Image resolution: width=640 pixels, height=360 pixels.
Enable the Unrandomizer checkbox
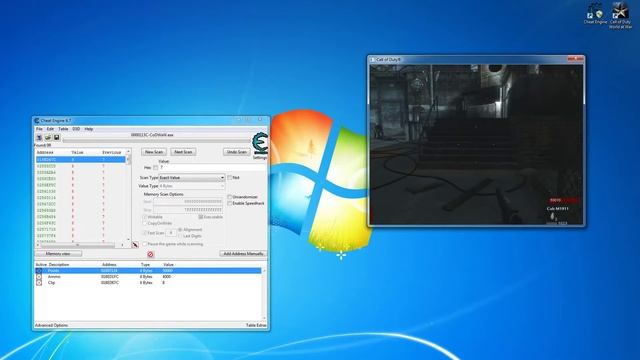click(230, 197)
